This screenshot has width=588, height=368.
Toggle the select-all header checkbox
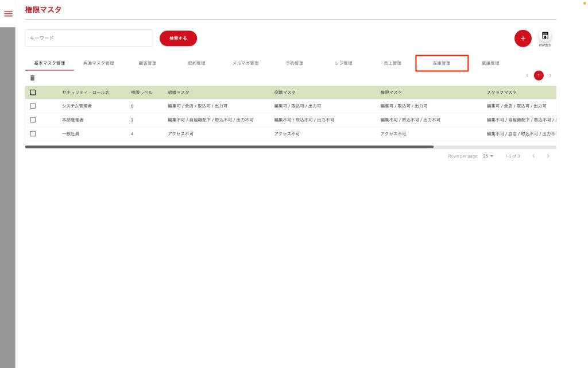click(33, 92)
